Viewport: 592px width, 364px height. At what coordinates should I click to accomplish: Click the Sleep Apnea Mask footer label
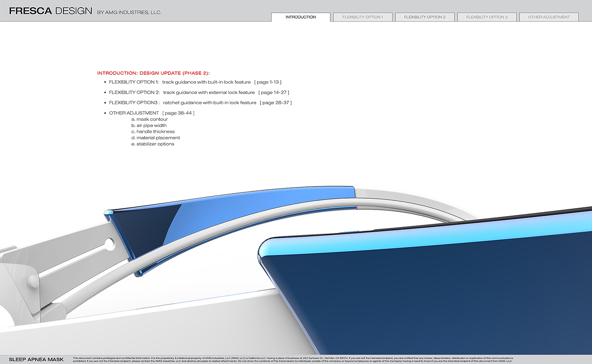pyautogui.click(x=36, y=360)
